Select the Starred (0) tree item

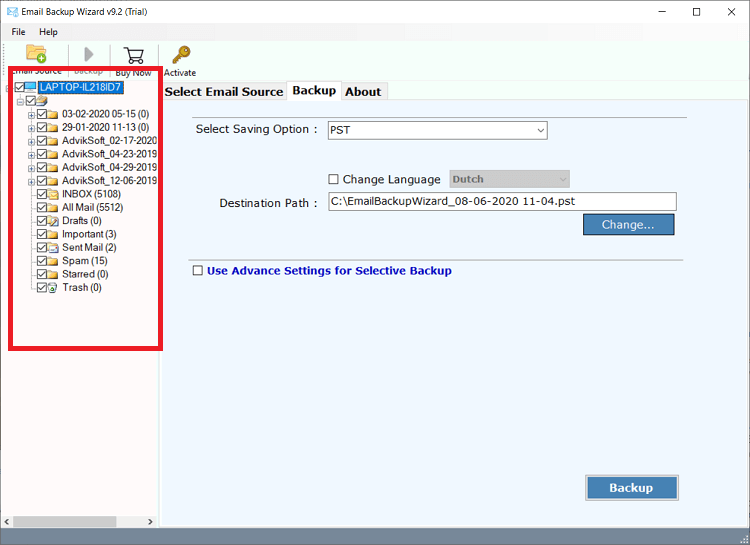85,275
